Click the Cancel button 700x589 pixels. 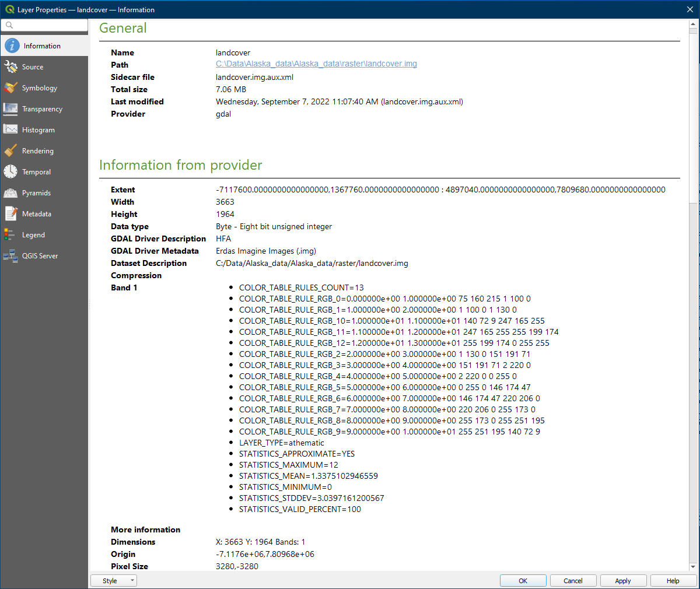point(573,581)
